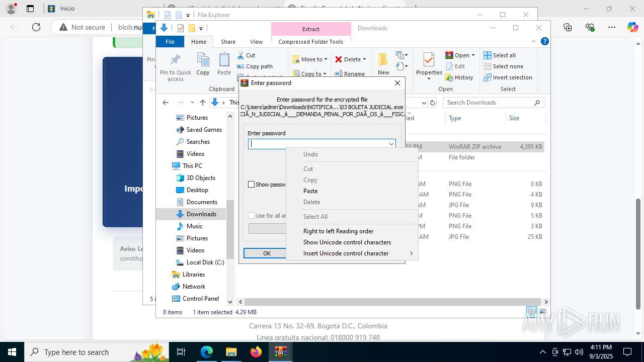Viewport: 644px width, 362px height.
Task: Refresh the Edge browser page
Action: click(x=36, y=27)
